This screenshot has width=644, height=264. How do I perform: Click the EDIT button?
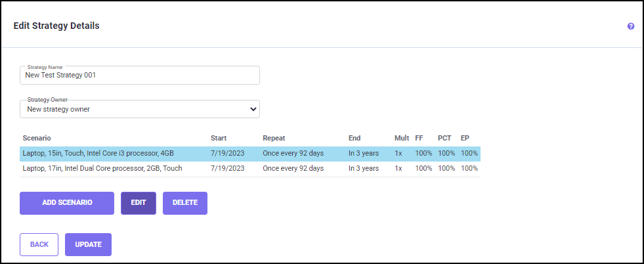(x=139, y=203)
